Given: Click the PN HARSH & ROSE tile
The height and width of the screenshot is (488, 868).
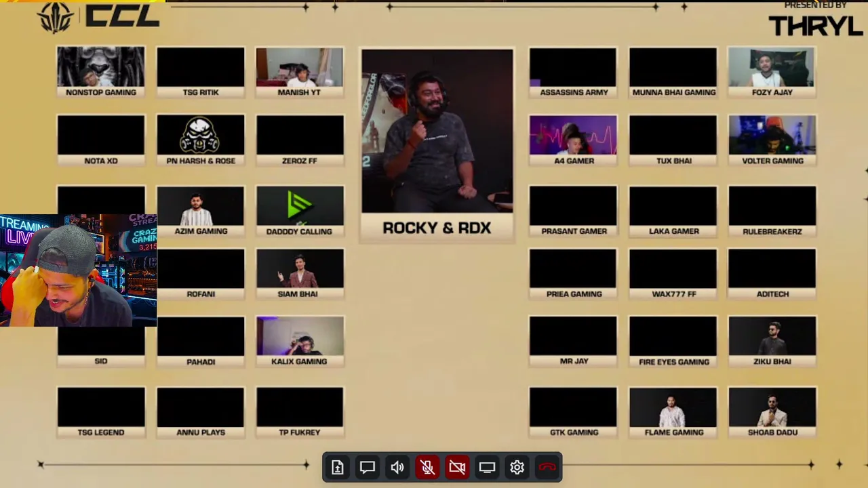Looking at the screenshot, I should [201, 140].
